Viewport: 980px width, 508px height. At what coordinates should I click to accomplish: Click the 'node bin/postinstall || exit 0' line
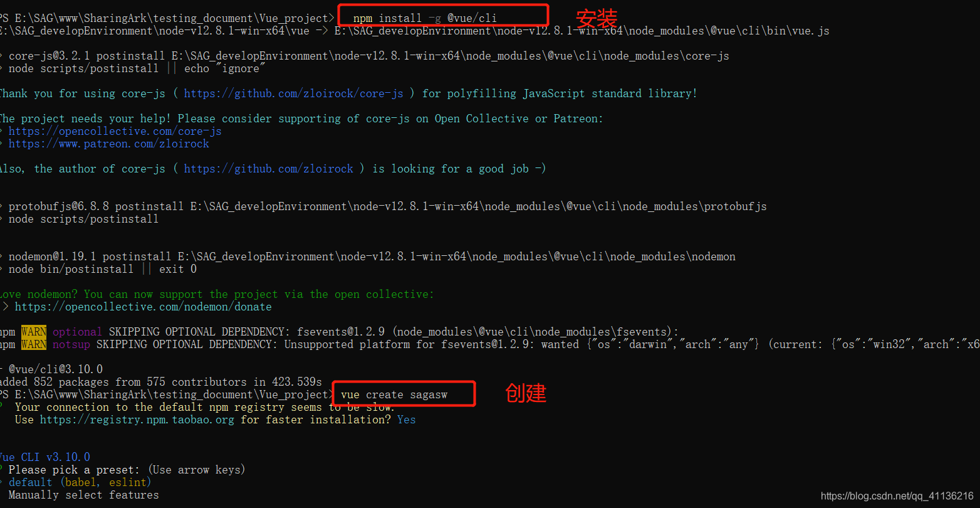point(102,269)
